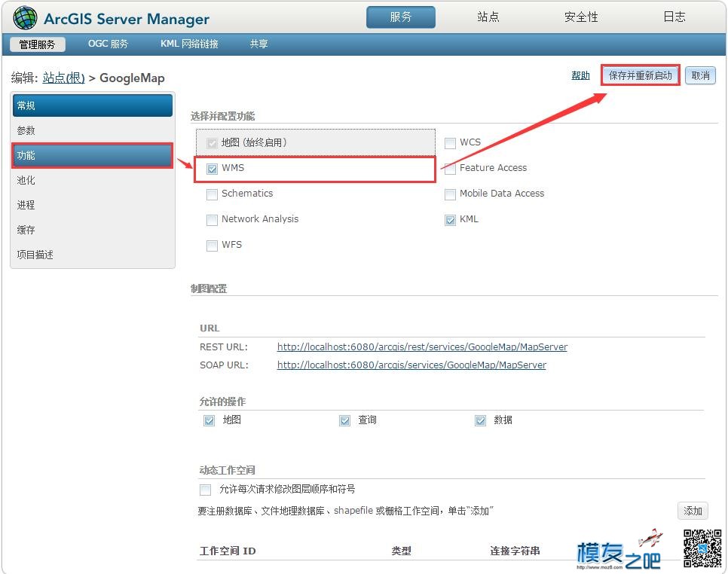Select 缓存 in the left sidebar
728x574 pixels.
[93, 230]
